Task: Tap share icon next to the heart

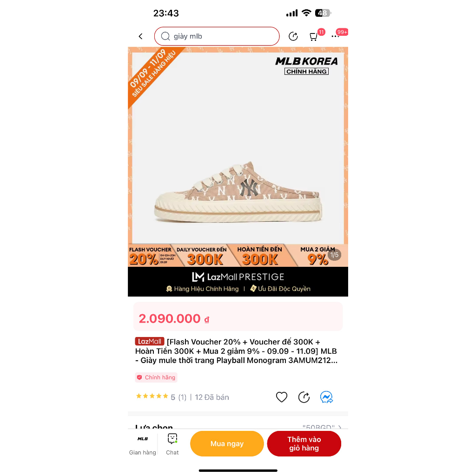Action: click(x=304, y=397)
